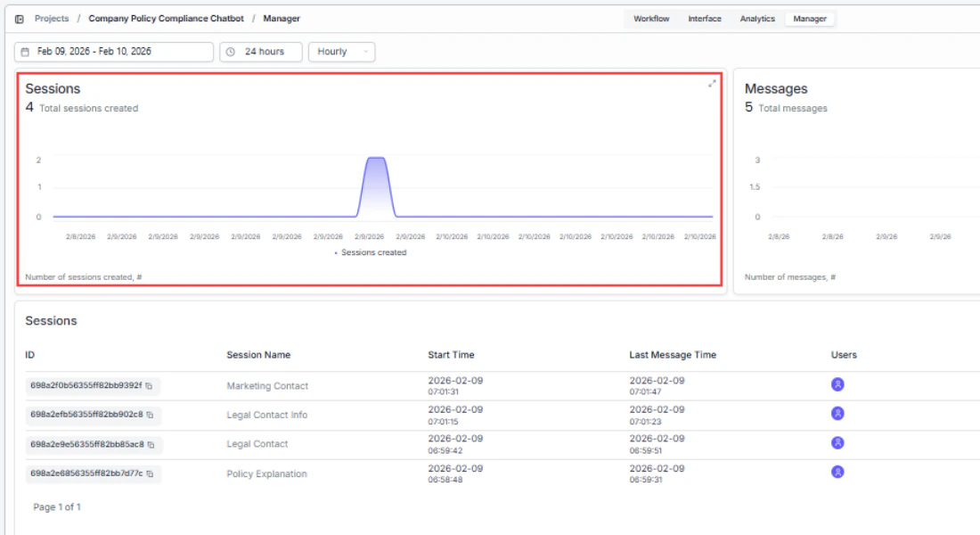Screen dimensions: 980x535
Task: Open the Feb 09 - Feb 10 date picker
Action: pyautogui.click(x=114, y=52)
